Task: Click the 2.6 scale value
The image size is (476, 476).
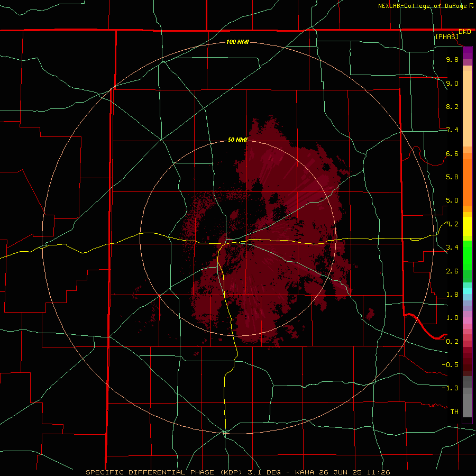Action: click(452, 271)
